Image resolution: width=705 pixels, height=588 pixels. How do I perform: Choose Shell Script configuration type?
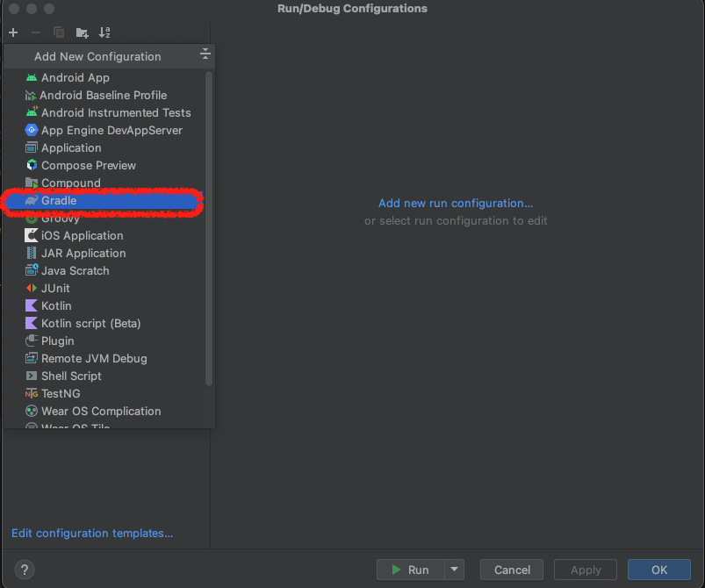click(104, 376)
